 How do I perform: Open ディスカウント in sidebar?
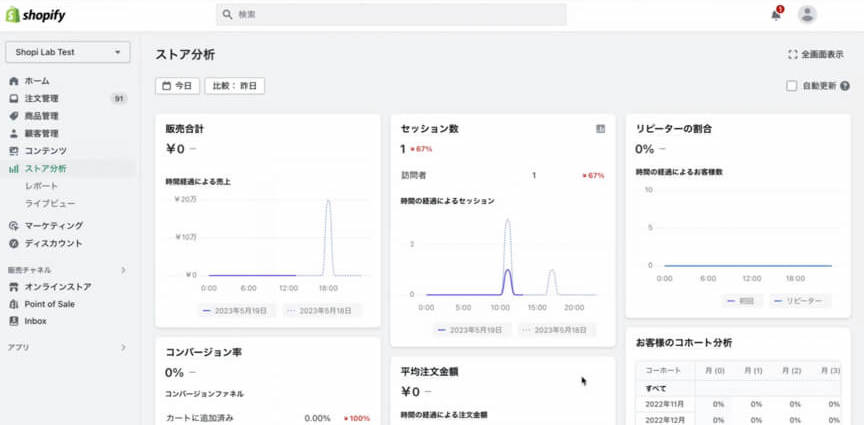[x=53, y=243]
